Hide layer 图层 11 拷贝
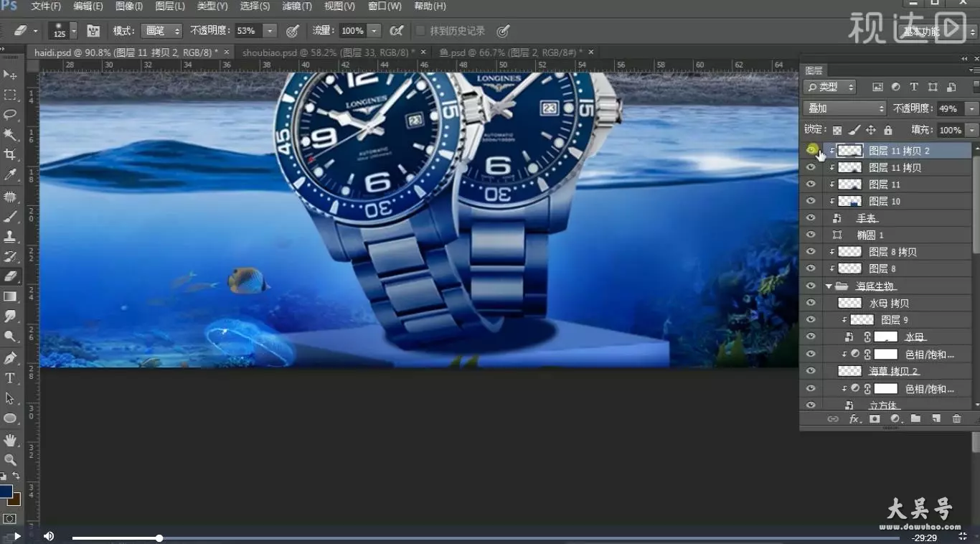This screenshot has width=980, height=544. click(x=811, y=167)
